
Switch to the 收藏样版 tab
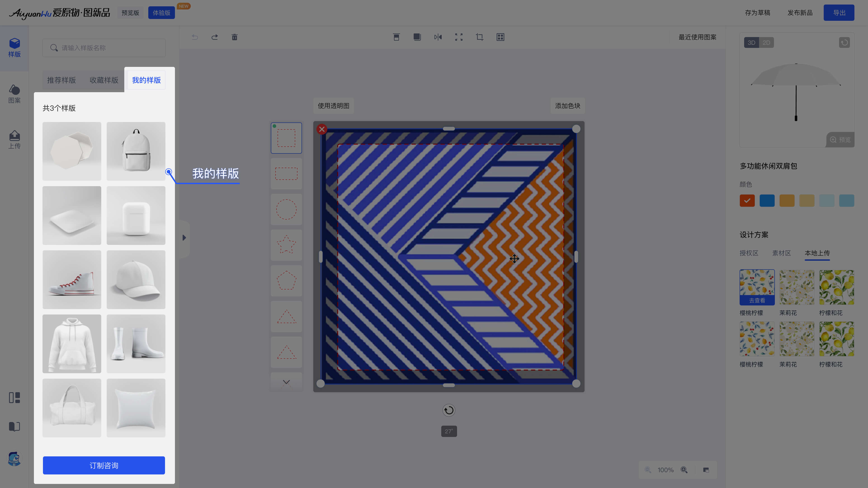(x=104, y=80)
